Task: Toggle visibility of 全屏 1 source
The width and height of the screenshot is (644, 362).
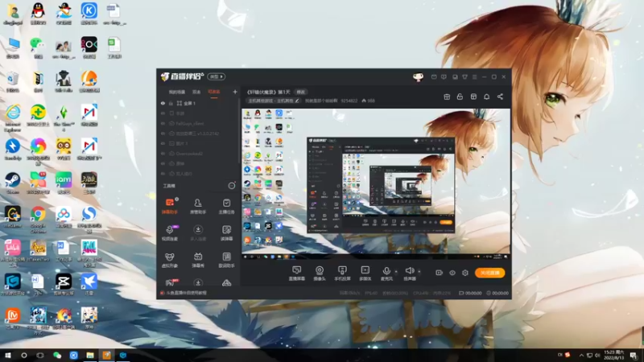Action: pyautogui.click(x=163, y=104)
